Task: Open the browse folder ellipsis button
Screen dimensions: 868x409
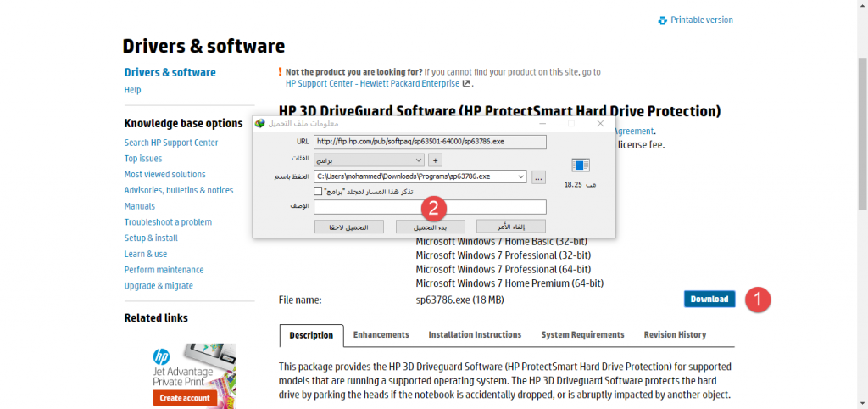Action: click(538, 176)
